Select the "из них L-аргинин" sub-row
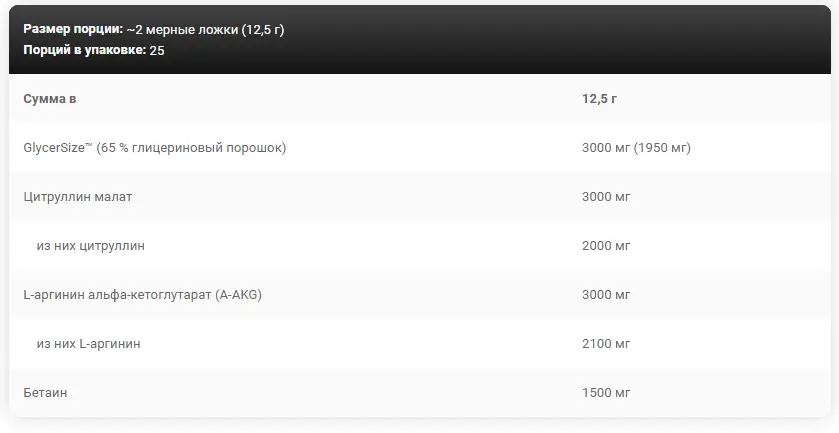The height and width of the screenshot is (433, 839). tap(88, 344)
